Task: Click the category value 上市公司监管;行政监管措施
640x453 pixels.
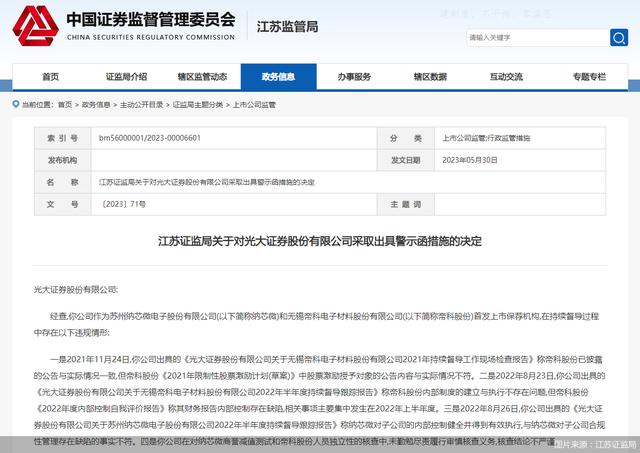Action: click(x=486, y=138)
